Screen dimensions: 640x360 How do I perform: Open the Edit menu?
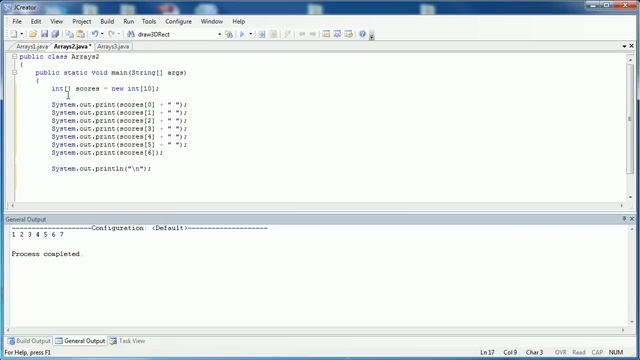click(36, 21)
